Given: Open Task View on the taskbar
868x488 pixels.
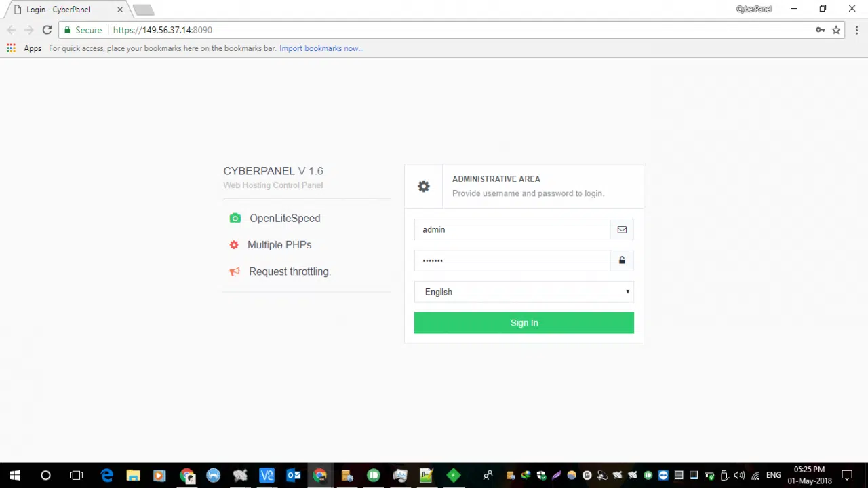Looking at the screenshot, I should point(76,476).
